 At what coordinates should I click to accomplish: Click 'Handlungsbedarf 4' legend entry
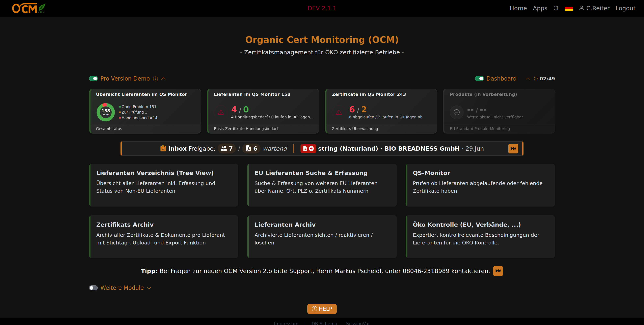point(138,118)
